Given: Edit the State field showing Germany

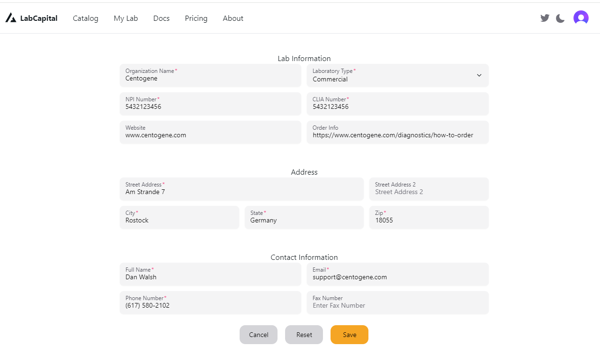Looking at the screenshot, I should (304, 217).
